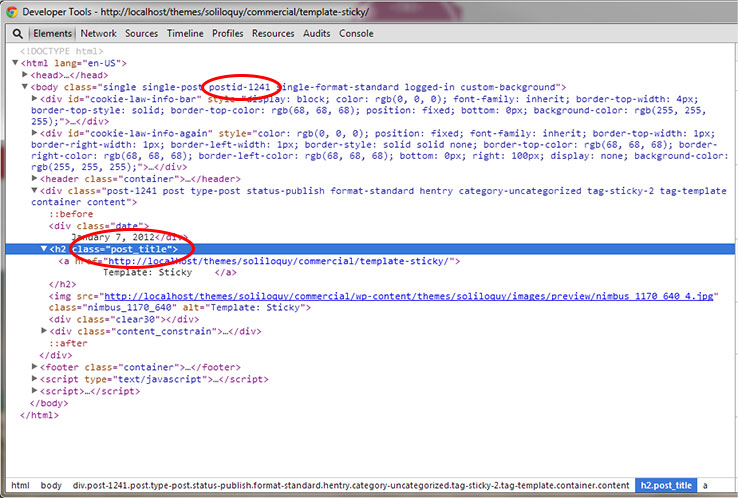This screenshot has height=498, width=738.
Task: Select div.post-1241 breadcrumb item
Action: 351,485
